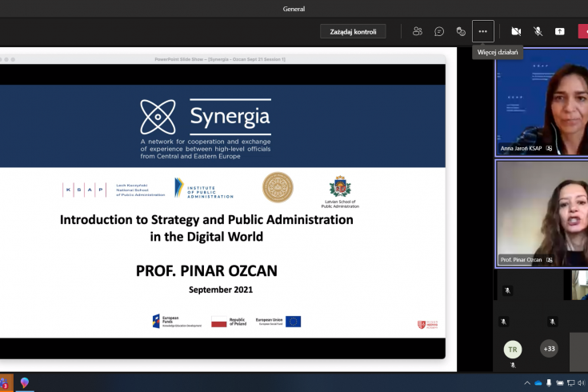Click the TR participant avatar
Image resolution: width=588 pixels, height=392 pixels.
click(513, 349)
